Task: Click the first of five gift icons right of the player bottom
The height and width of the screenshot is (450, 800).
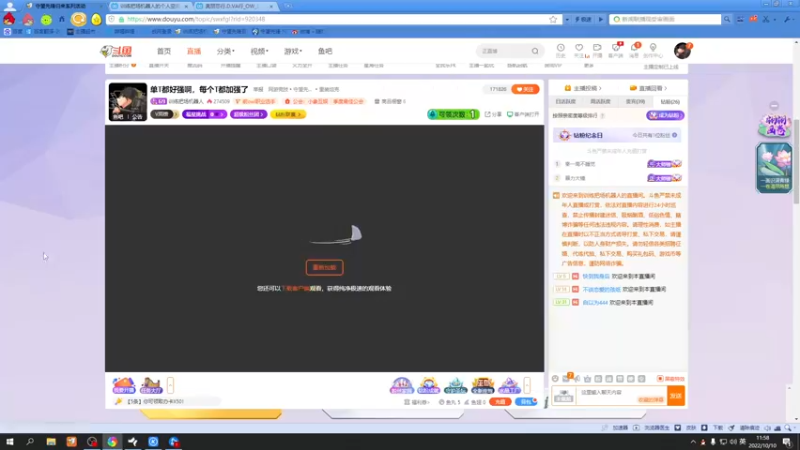Action: (x=402, y=385)
